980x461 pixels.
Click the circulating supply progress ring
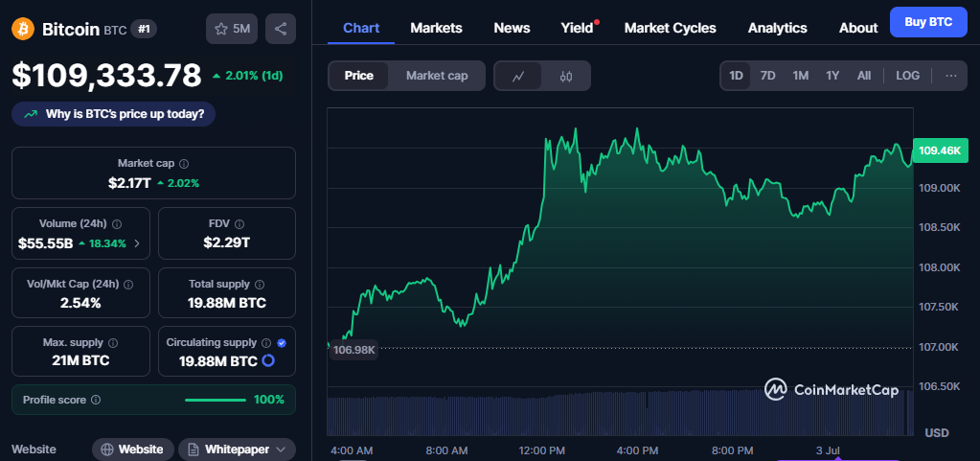tap(268, 361)
